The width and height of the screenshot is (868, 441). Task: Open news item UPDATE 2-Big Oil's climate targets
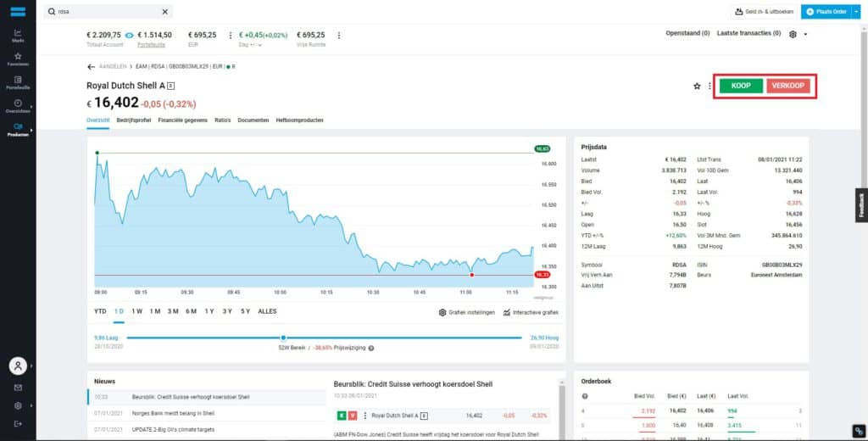207,429
